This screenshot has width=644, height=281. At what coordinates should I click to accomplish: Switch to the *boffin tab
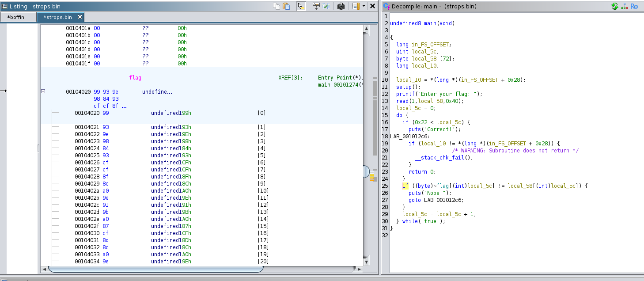tap(16, 17)
